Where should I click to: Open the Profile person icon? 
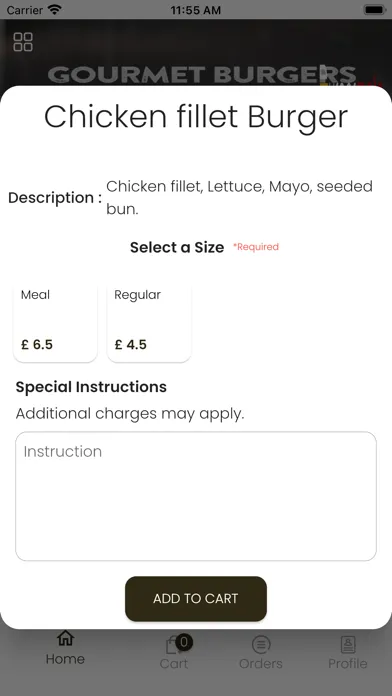tap(348, 645)
